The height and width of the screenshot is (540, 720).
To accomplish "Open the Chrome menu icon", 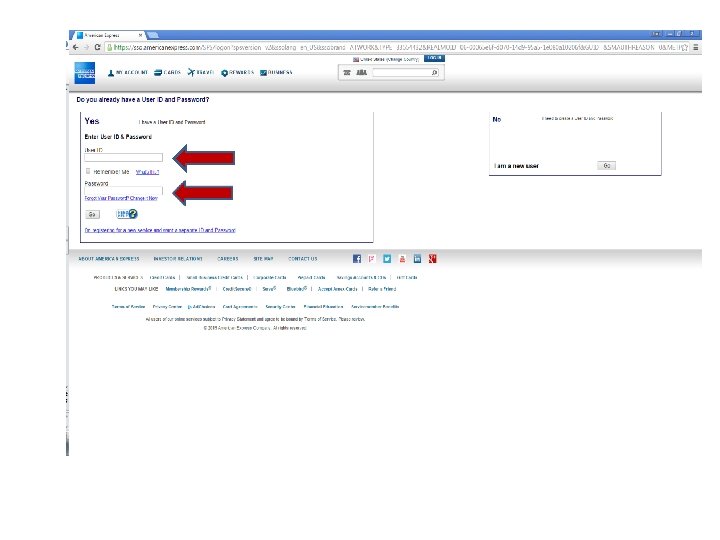I will coord(696,47).
